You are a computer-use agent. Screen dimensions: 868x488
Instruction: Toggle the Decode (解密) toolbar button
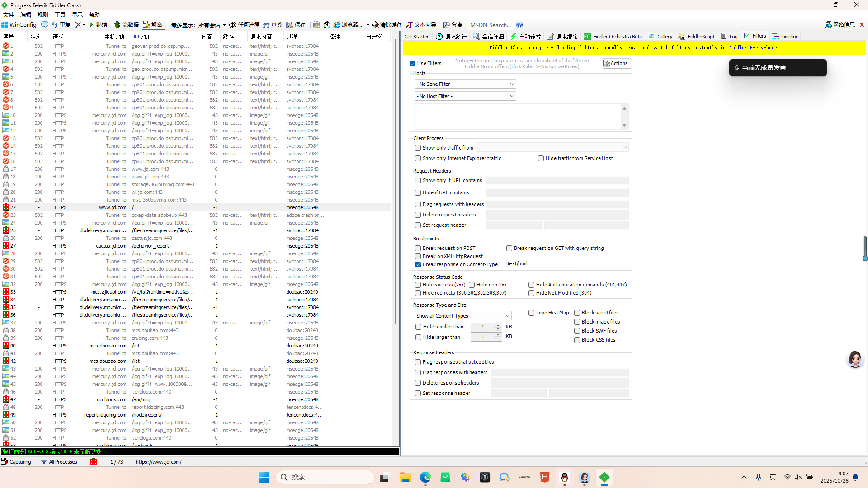153,25
